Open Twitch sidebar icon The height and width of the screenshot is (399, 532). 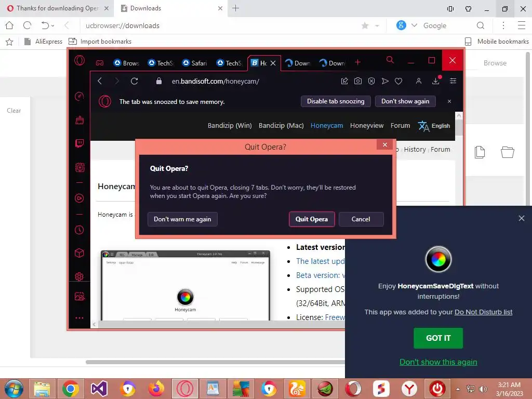point(79,143)
